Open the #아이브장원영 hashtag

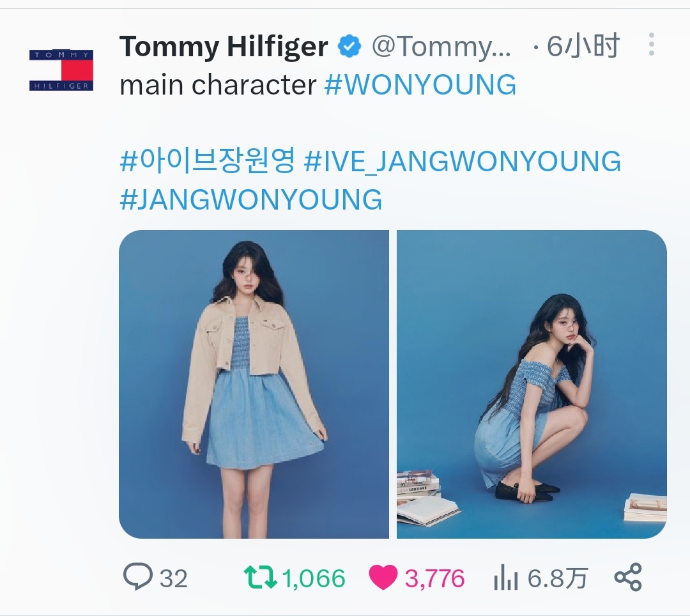coord(207,160)
